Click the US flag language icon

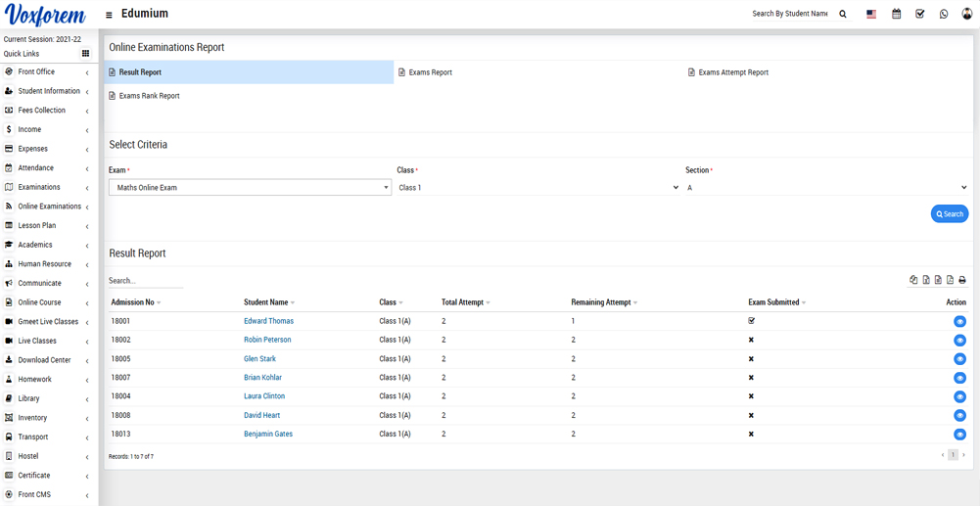pos(871,14)
